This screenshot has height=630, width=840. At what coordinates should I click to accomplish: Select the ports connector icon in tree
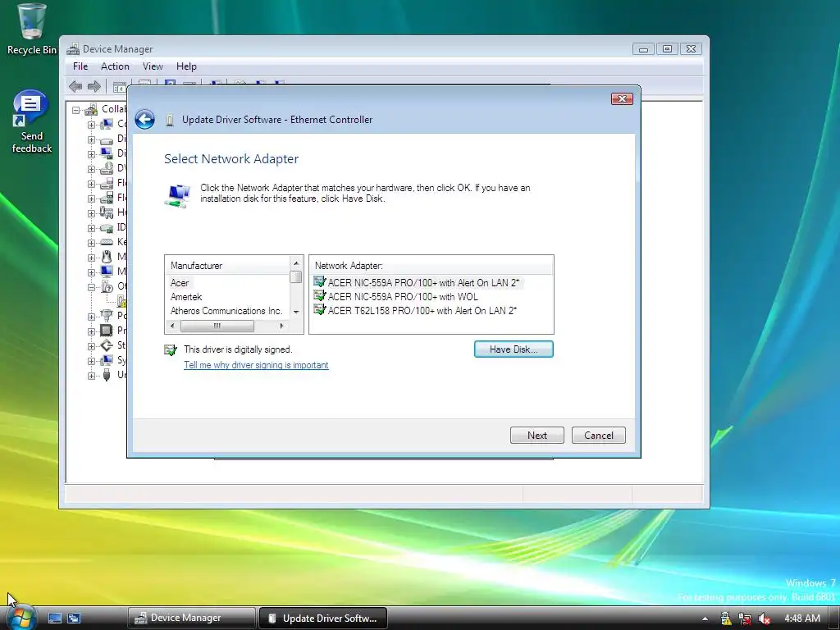point(107,315)
